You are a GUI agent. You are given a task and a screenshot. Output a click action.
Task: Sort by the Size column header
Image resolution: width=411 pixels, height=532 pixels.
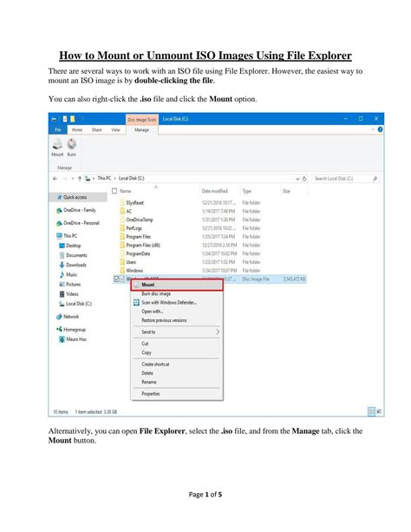(x=286, y=191)
